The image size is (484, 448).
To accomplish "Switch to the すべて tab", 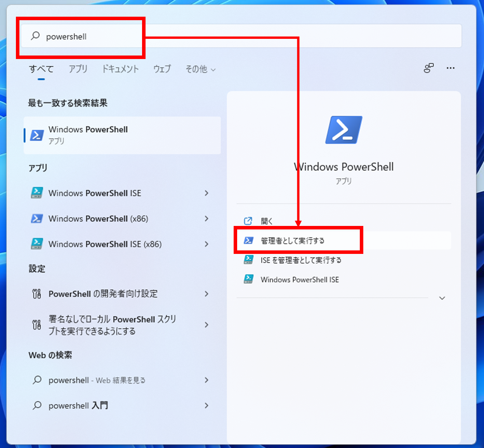I will (x=41, y=69).
